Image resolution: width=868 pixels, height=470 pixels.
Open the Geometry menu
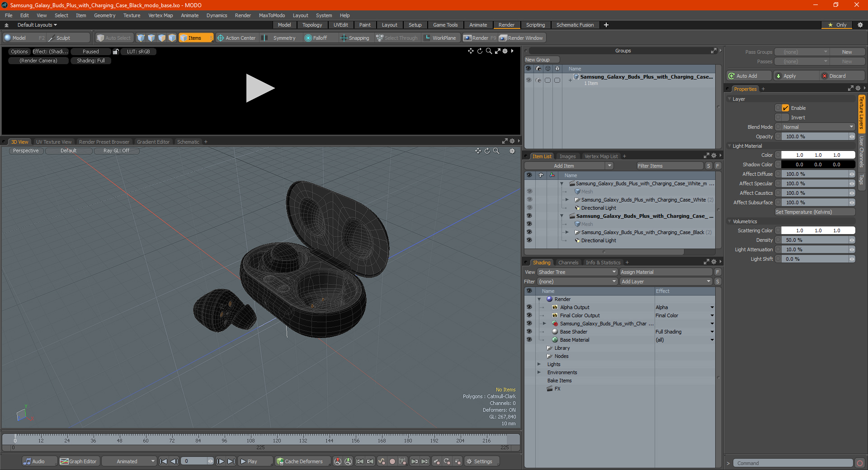point(104,15)
